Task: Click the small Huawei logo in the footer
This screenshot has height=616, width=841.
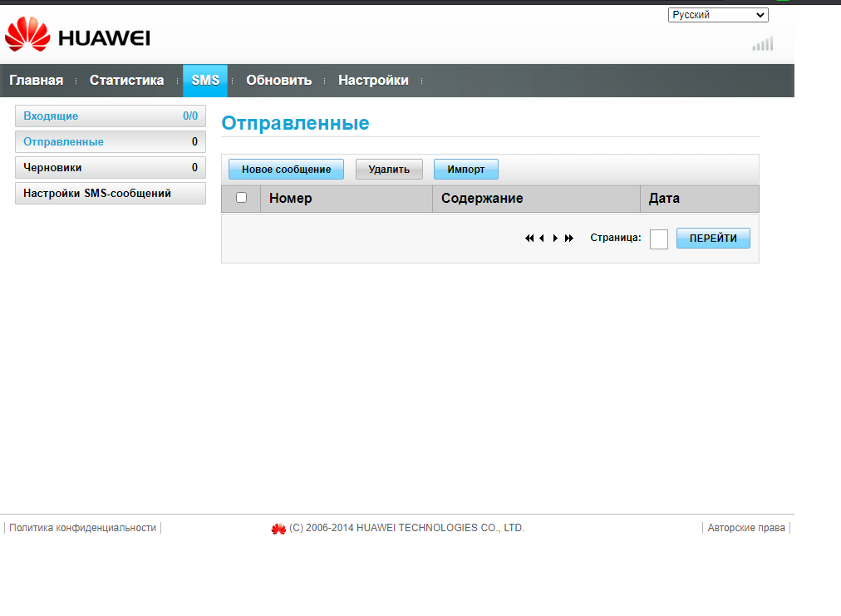Action: (278, 529)
